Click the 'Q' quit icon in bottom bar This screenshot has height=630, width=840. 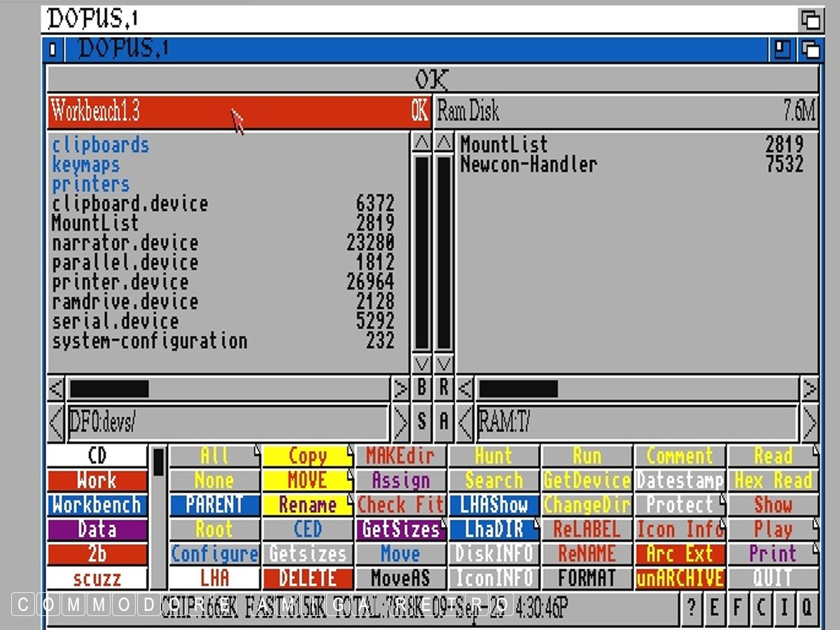[806, 607]
